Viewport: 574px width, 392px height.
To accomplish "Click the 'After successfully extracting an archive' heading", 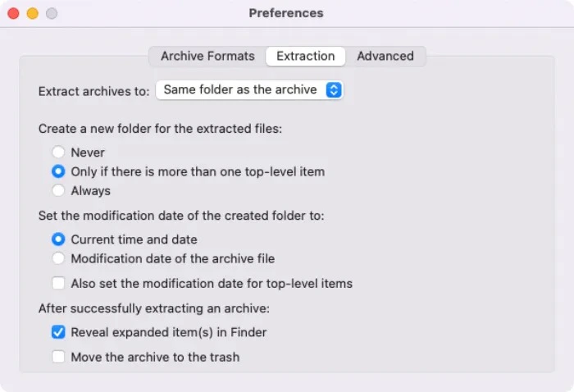I will point(154,308).
